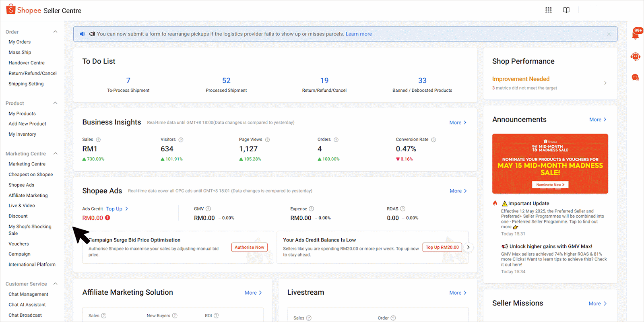
Task: Open the 33 Banned / Deboosted Products item
Action: 422,85
